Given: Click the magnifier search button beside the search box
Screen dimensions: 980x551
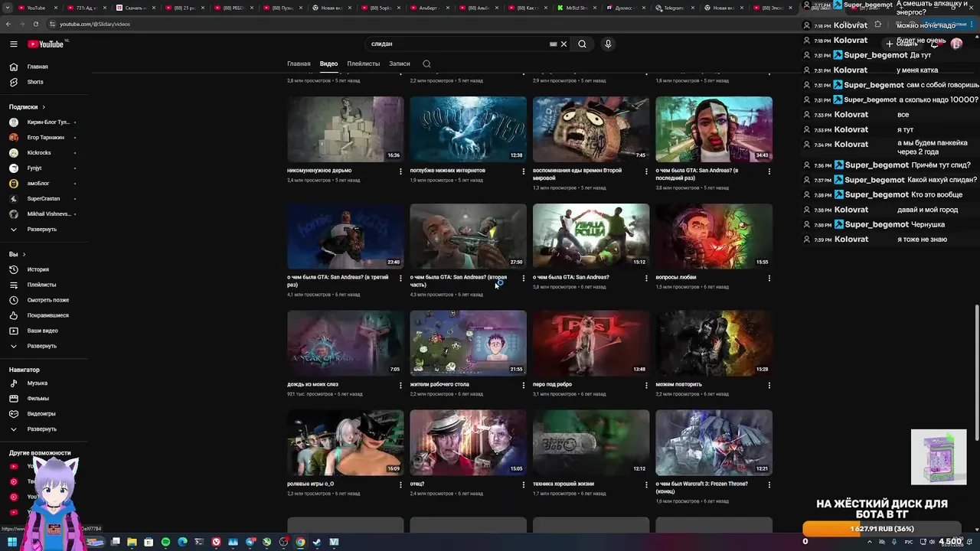Looking at the screenshot, I should click(582, 44).
